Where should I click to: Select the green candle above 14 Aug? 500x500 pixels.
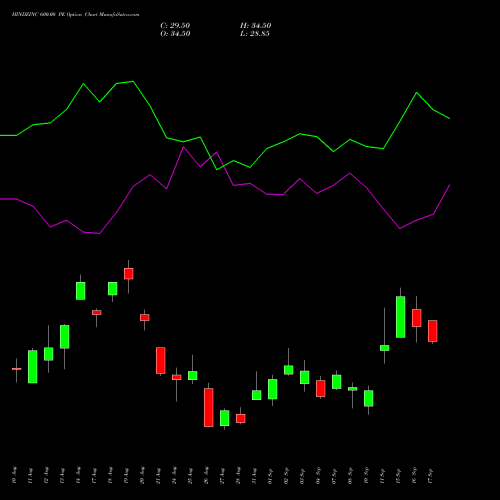pos(81,291)
